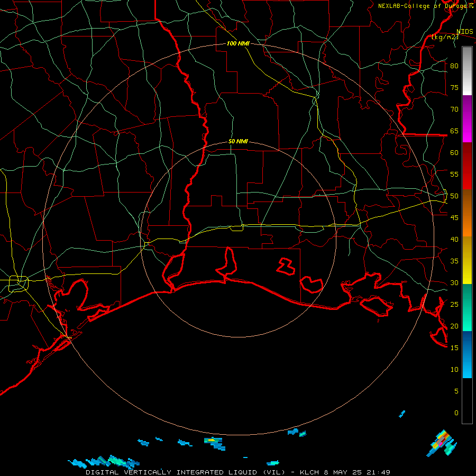Click the '35' value on the scale

[454, 261]
